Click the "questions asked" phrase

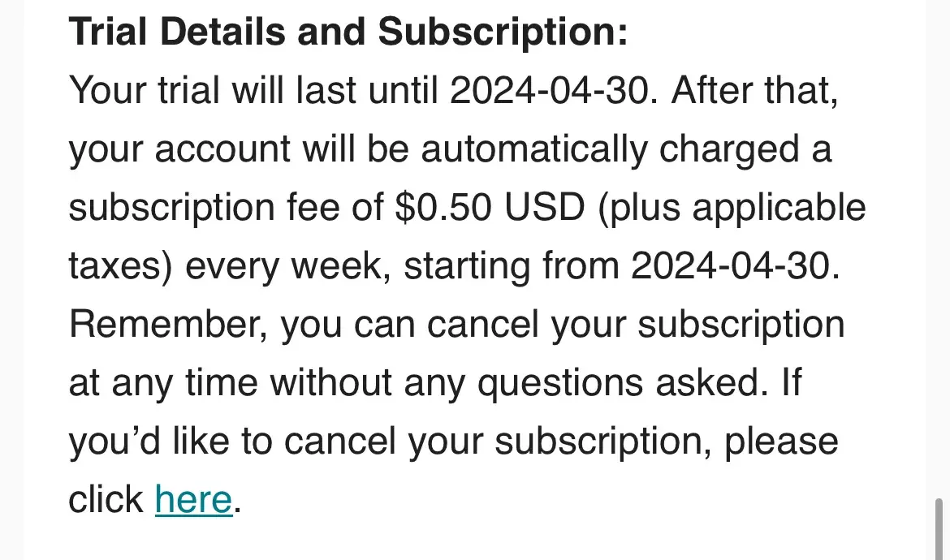point(621,382)
